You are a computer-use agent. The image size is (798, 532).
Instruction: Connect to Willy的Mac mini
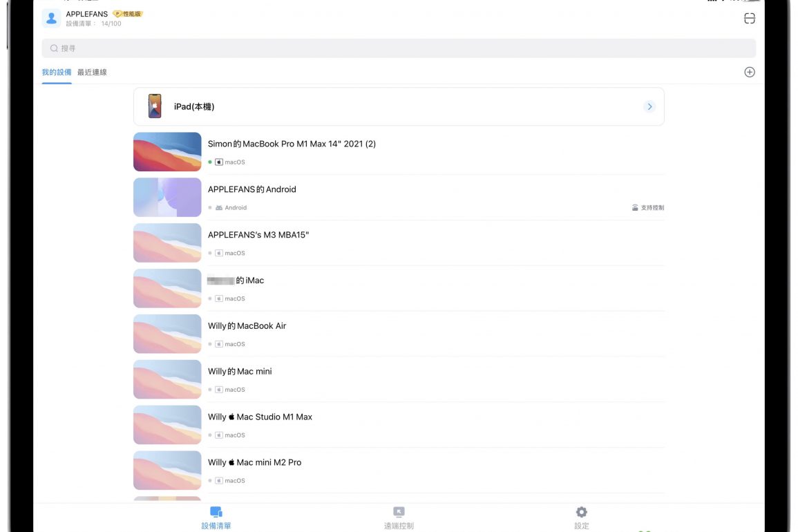[240, 372]
